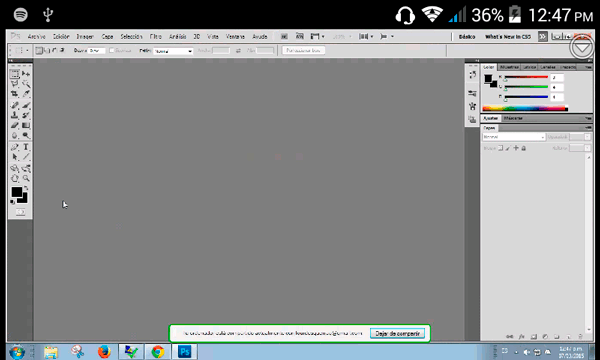Click the Desvanecer feather input field
Viewport: 600px width, 360px height.
(x=96, y=50)
